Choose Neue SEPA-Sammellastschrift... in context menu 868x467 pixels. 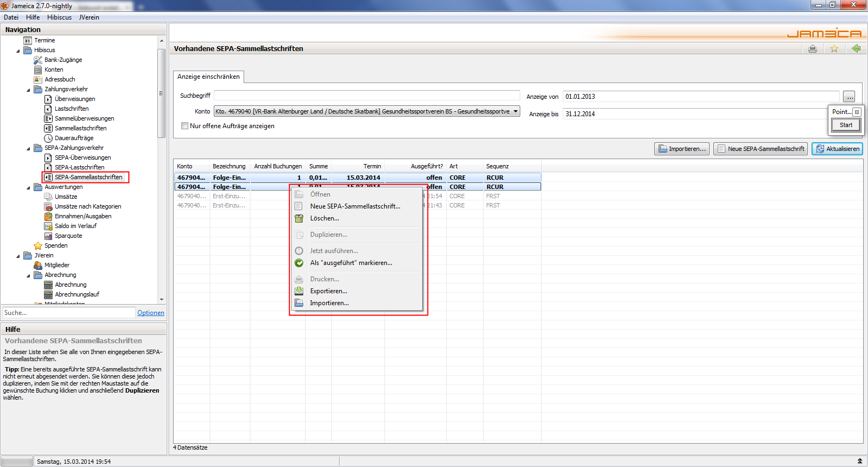(x=355, y=206)
